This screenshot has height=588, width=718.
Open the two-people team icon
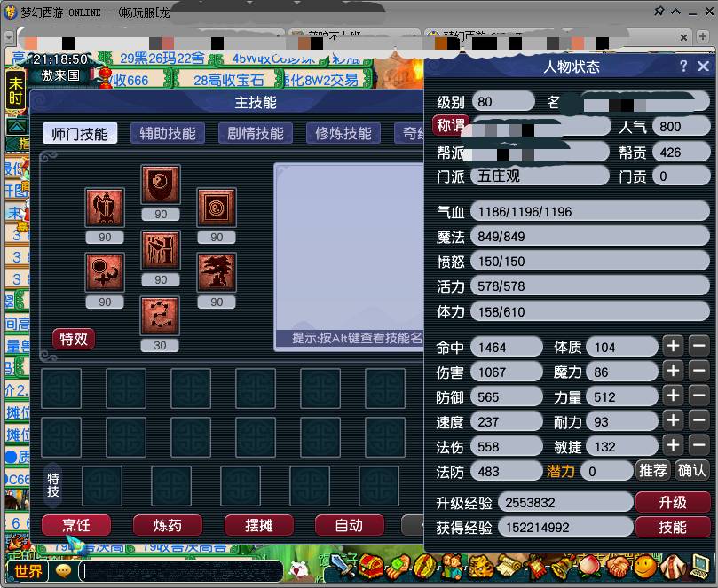pos(453,567)
